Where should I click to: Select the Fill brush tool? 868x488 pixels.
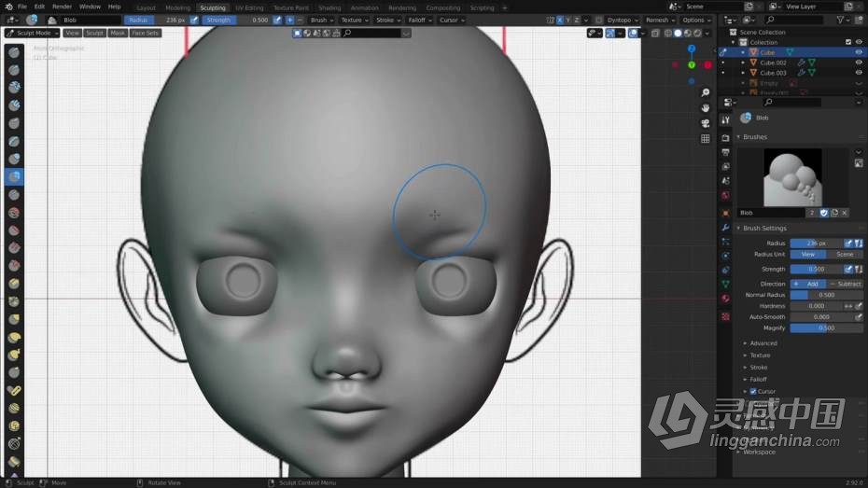pyautogui.click(x=14, y=248)
